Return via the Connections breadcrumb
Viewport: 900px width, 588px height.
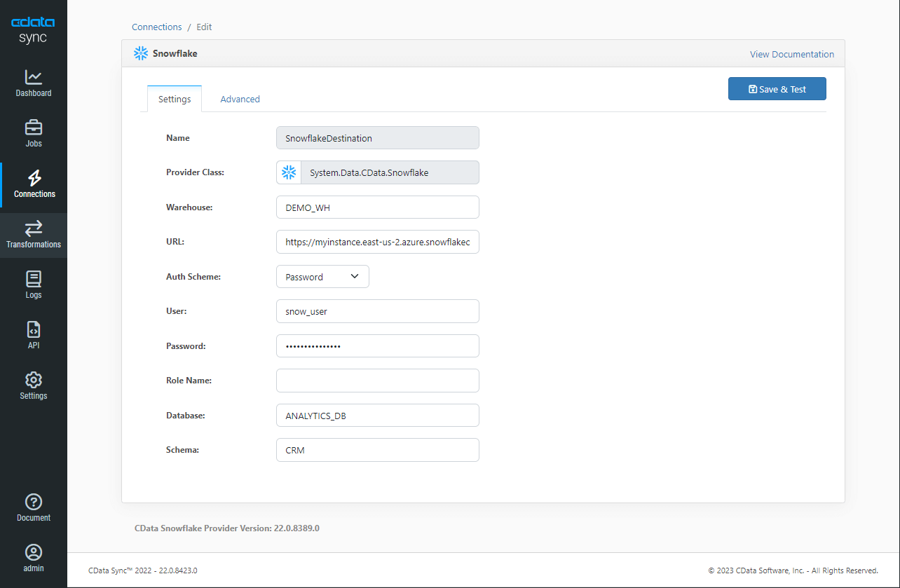156,27
